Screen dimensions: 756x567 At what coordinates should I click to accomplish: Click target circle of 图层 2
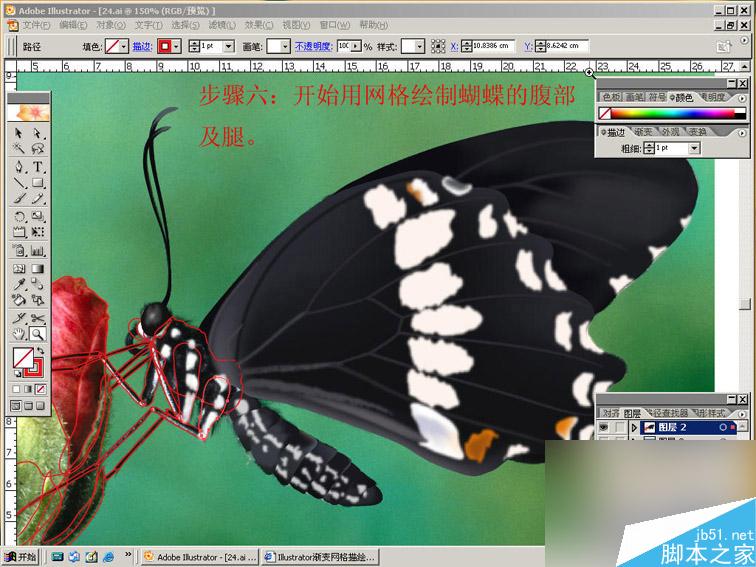[722, 427]
